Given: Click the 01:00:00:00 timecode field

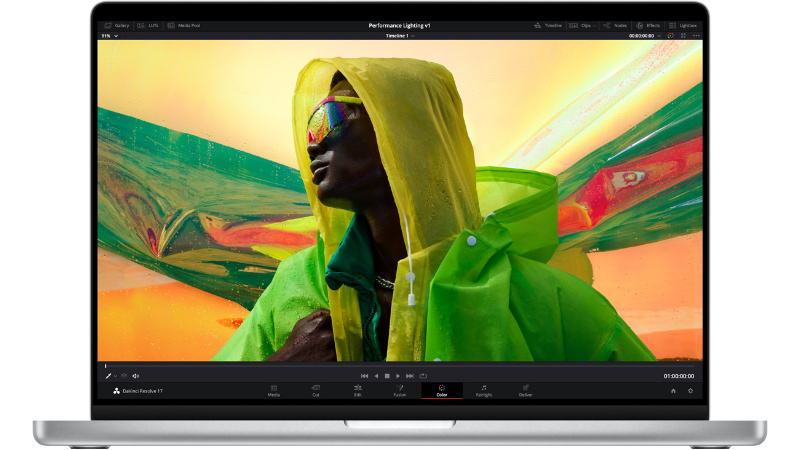Looking at the screenshot, I should click(x=679, y=376).
